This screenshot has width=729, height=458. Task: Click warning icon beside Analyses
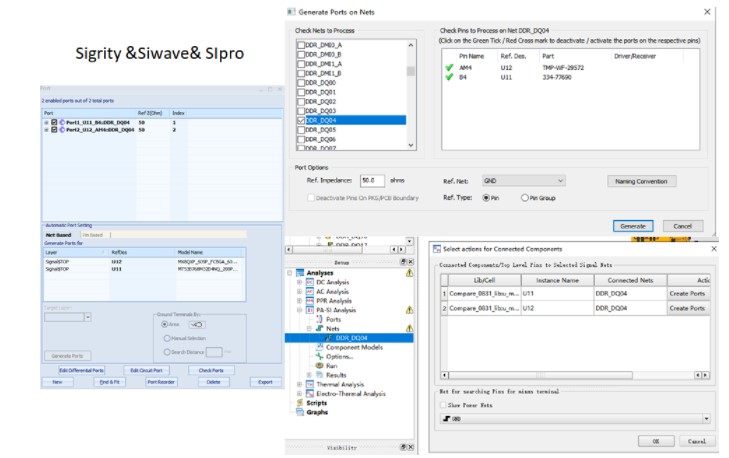(x=409, y=273)
